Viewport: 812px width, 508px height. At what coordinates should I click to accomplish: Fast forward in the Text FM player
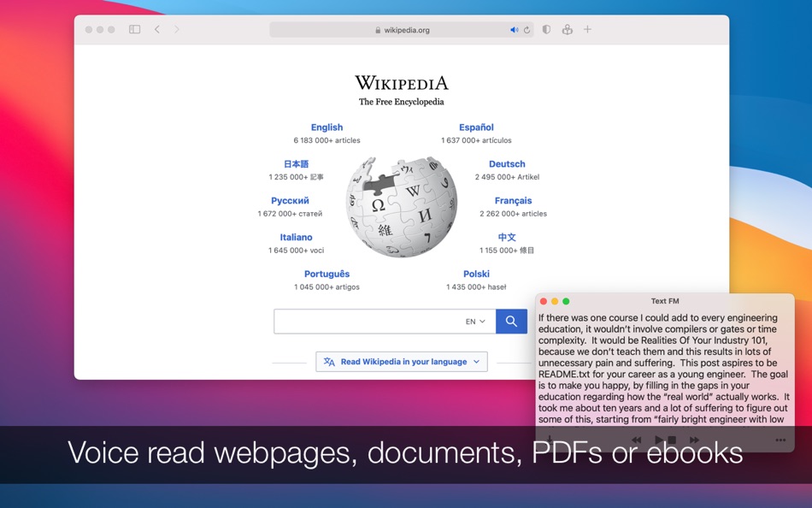pos(694,440)
